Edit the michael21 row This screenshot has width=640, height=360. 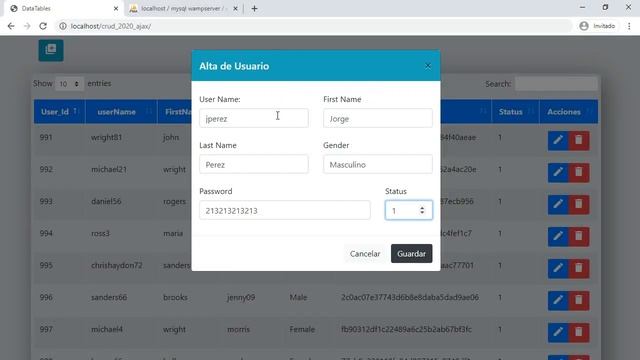558,172
